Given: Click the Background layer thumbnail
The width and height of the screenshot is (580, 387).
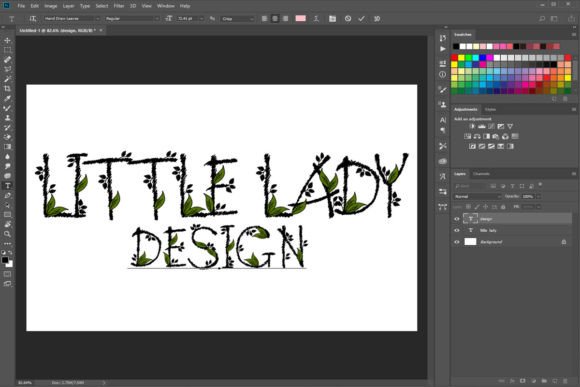Looking at the screenshot, I should pos(470,242).
